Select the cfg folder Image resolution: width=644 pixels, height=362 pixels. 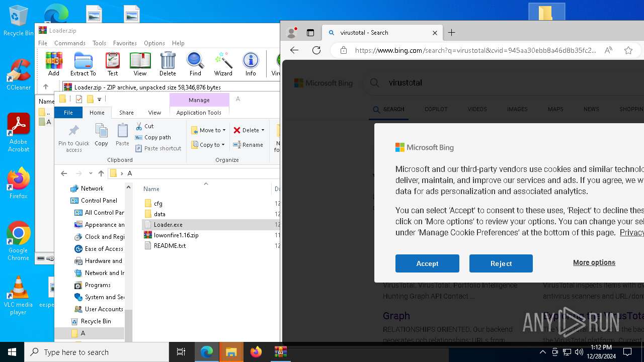(x=158, y=204)
